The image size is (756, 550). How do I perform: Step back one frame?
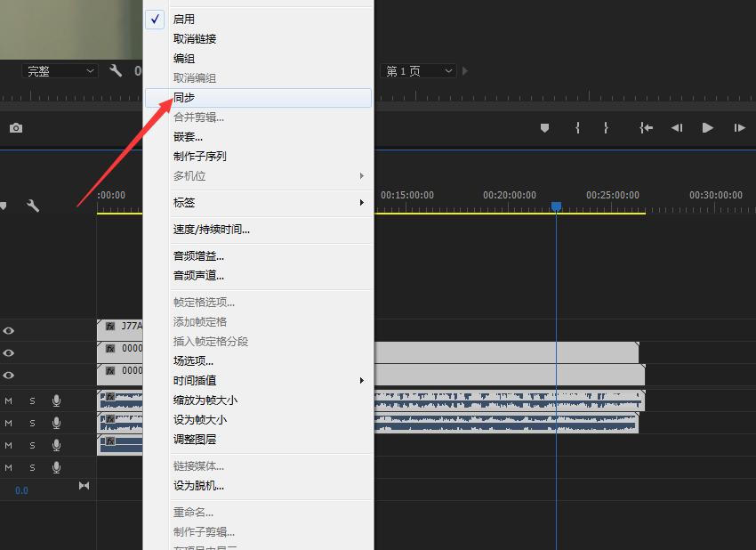tap(677, 128)
